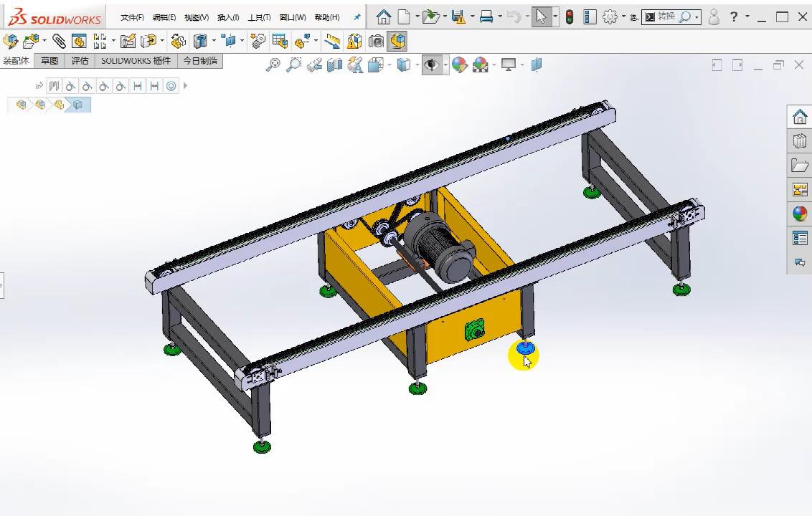
Task: Click the Previous View icon
Action: pos(314,65)
